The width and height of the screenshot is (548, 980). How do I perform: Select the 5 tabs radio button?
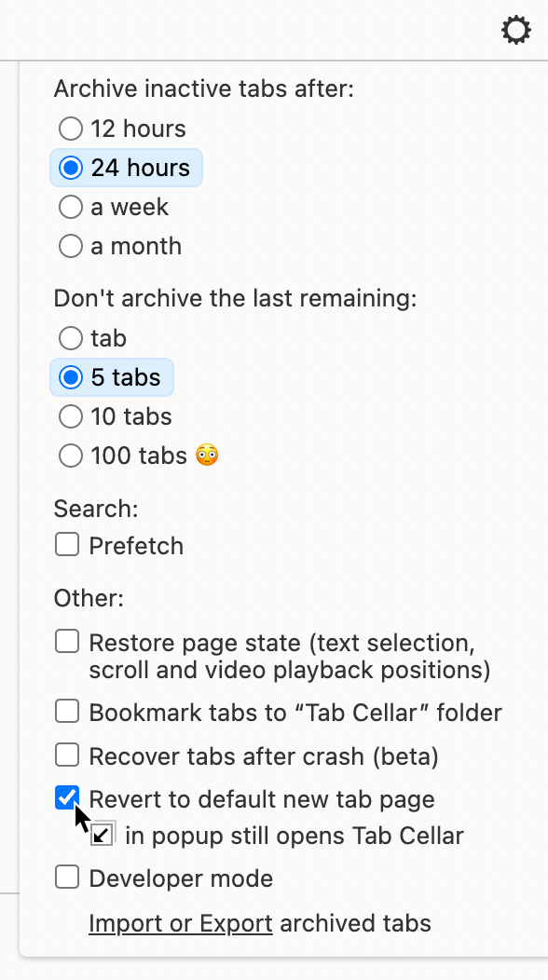pyautogui.click(x=71, y=377)
